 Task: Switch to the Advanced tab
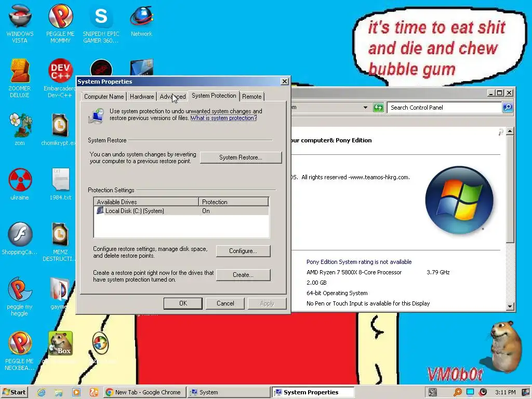[172, 97]
